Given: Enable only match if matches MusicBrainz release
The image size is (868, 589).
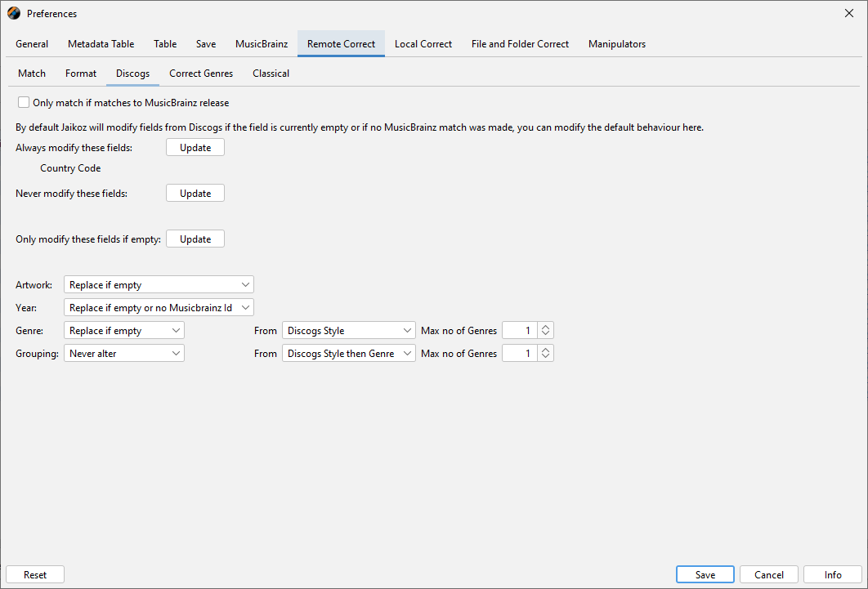Looking at the screenshot, I should pyautogui.click(x=24, y=103).
